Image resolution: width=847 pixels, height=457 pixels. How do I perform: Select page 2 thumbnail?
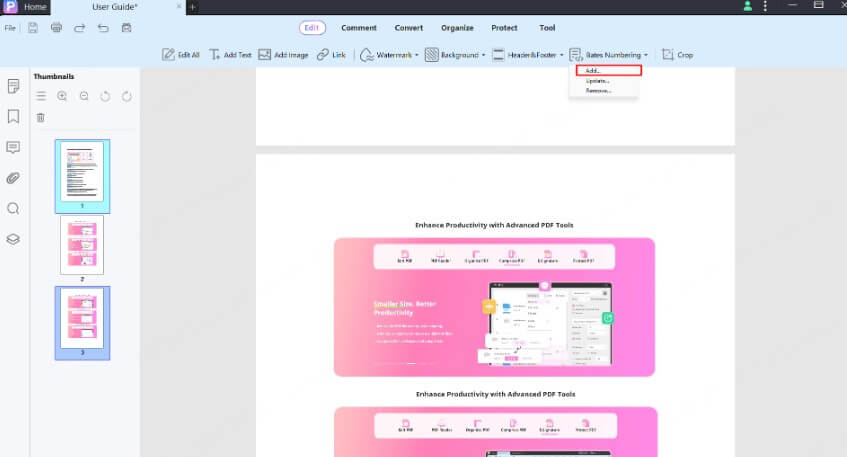(x=82, y=245)
